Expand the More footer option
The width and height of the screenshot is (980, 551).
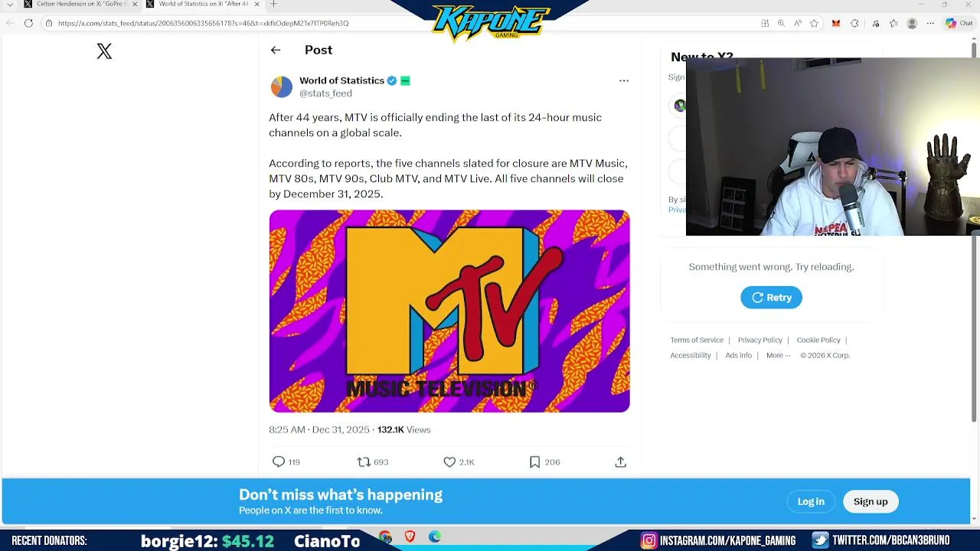coord(778,355)
